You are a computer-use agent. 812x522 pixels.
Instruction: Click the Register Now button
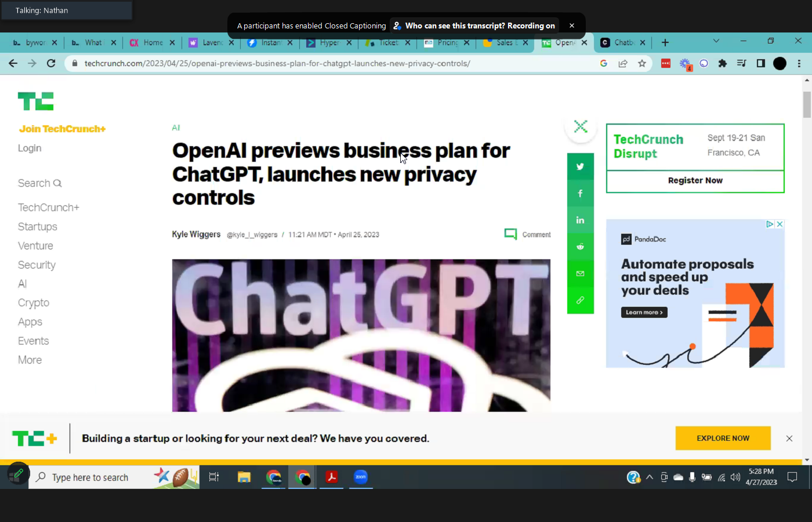point(695,181)
